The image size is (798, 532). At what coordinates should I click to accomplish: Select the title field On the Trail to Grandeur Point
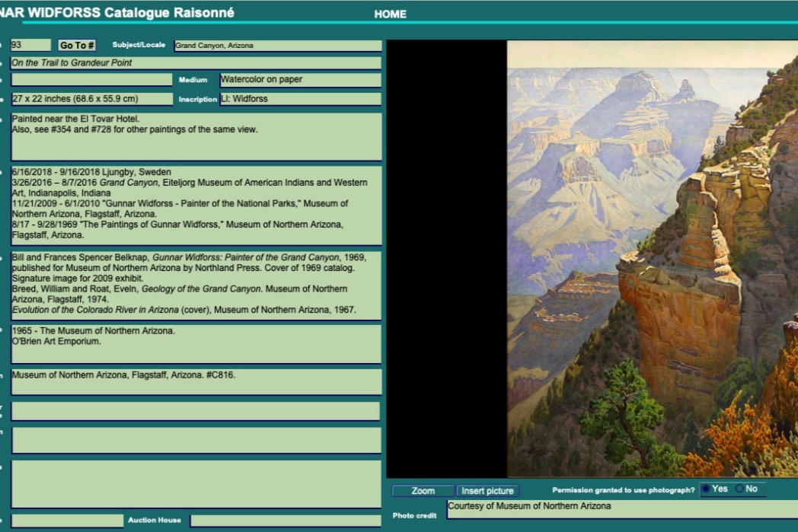tap(196, 63)
